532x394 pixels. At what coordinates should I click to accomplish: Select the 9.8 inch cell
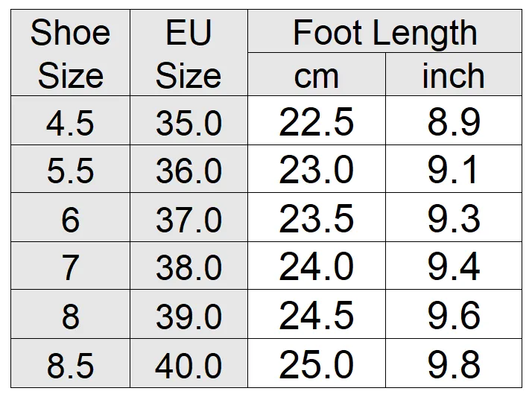click(x=454, y=363)
